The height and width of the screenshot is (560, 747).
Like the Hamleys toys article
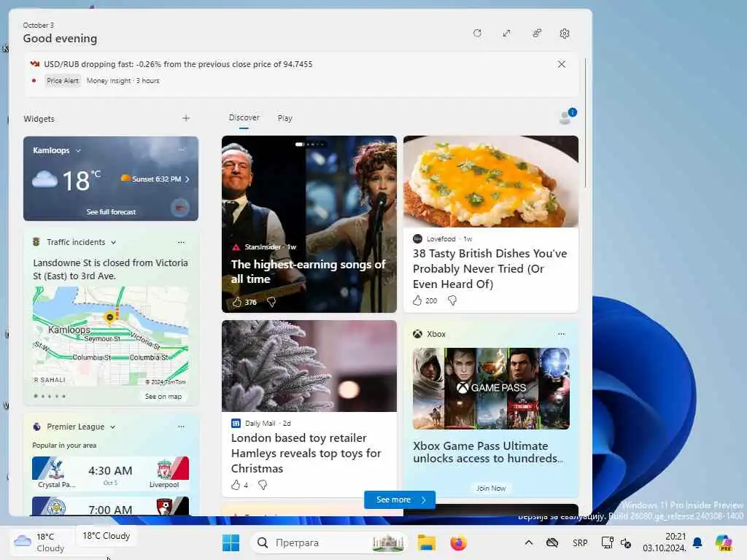pos(236,485)
